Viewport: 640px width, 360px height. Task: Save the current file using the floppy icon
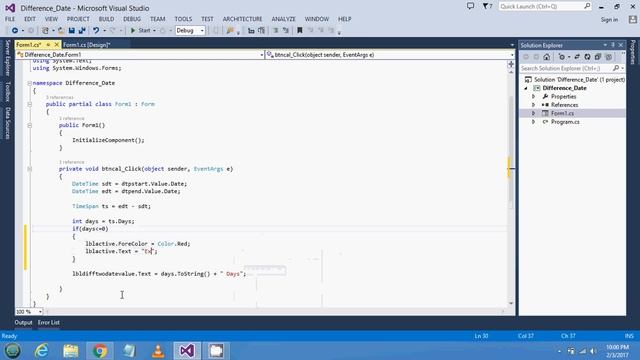(x=71, y=31)
